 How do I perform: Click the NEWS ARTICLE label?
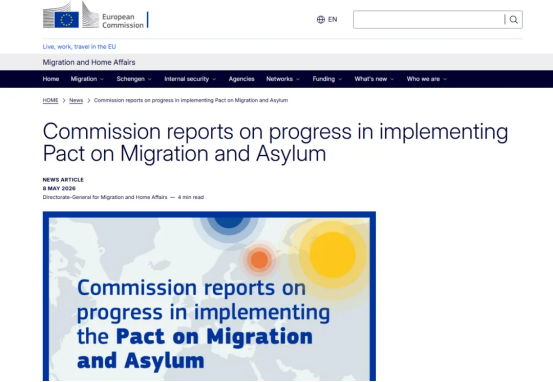pos(63,180)
